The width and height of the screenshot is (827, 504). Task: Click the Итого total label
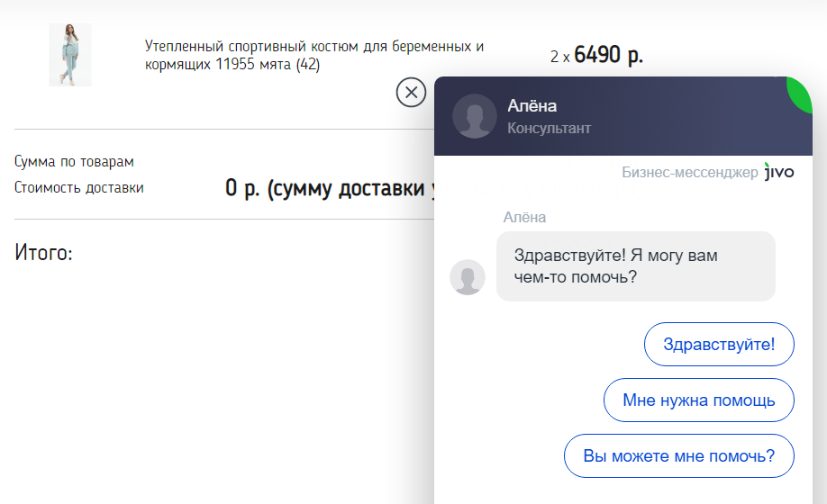point(43,252)
